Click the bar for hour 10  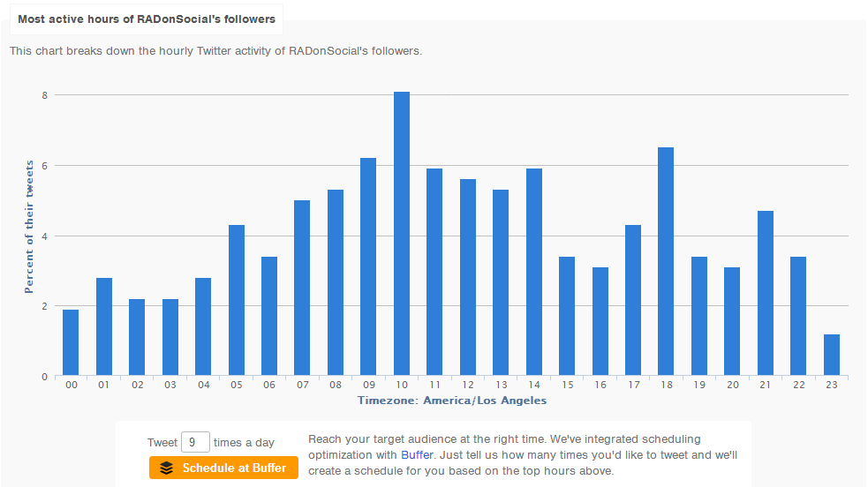tap(402, 234)
